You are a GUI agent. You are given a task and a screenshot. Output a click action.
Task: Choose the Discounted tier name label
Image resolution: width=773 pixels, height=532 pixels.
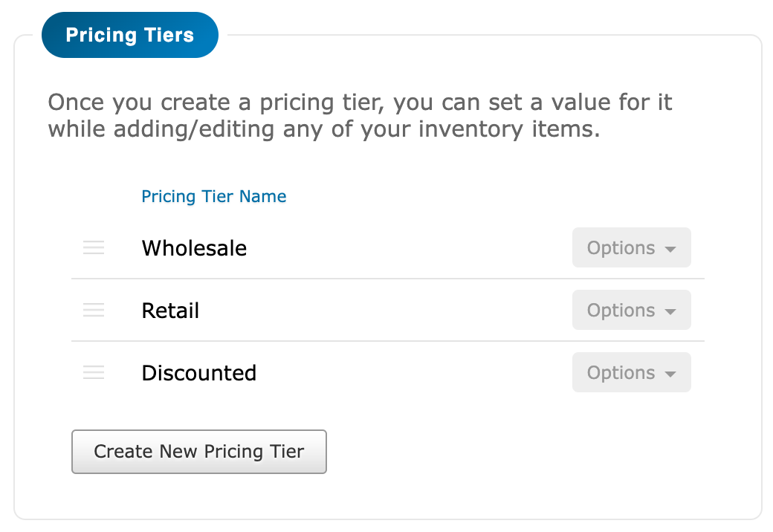tap(198, 373)
